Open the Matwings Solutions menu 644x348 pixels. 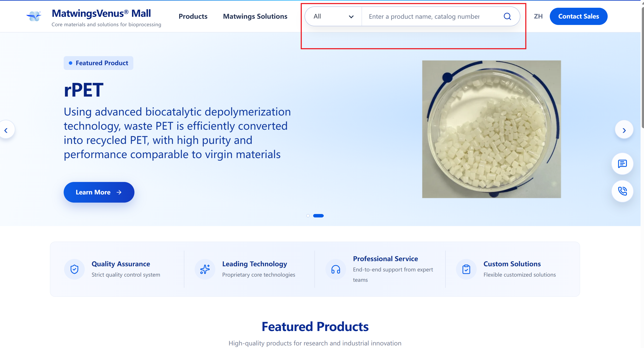click(x=255, y=17)
